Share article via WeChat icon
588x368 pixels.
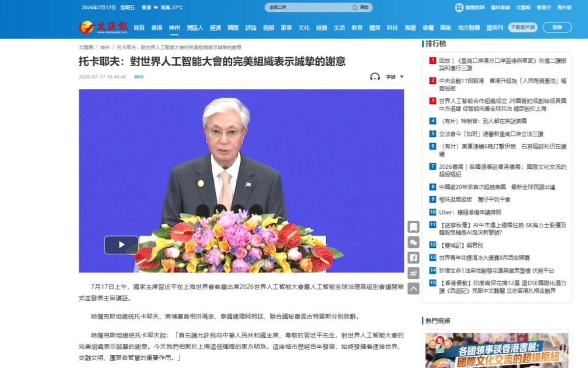tap(414, 242)
